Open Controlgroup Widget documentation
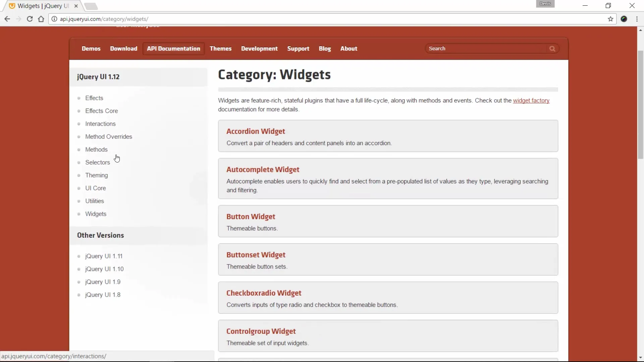Viewport: 644px width, 362px height. click(x=261, y=331)
